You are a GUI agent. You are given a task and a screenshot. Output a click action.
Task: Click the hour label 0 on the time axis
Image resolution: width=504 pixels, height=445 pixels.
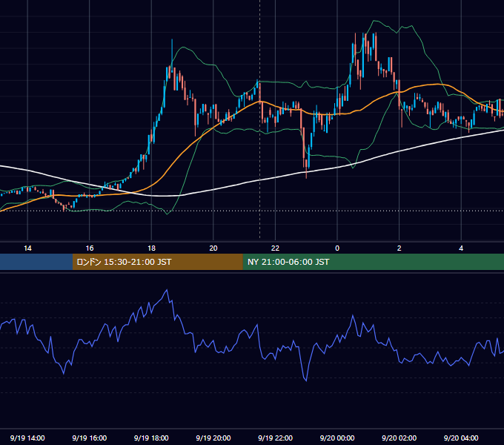[337, 248]
